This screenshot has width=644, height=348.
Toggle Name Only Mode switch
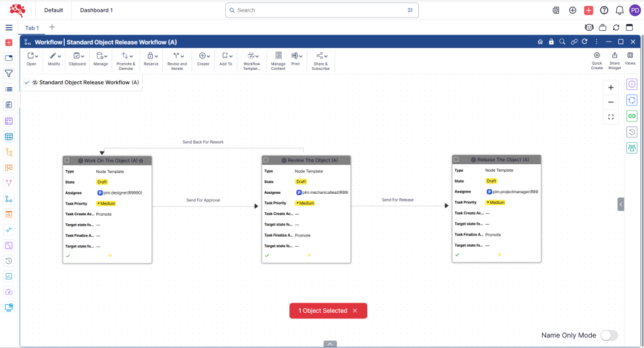608,335
